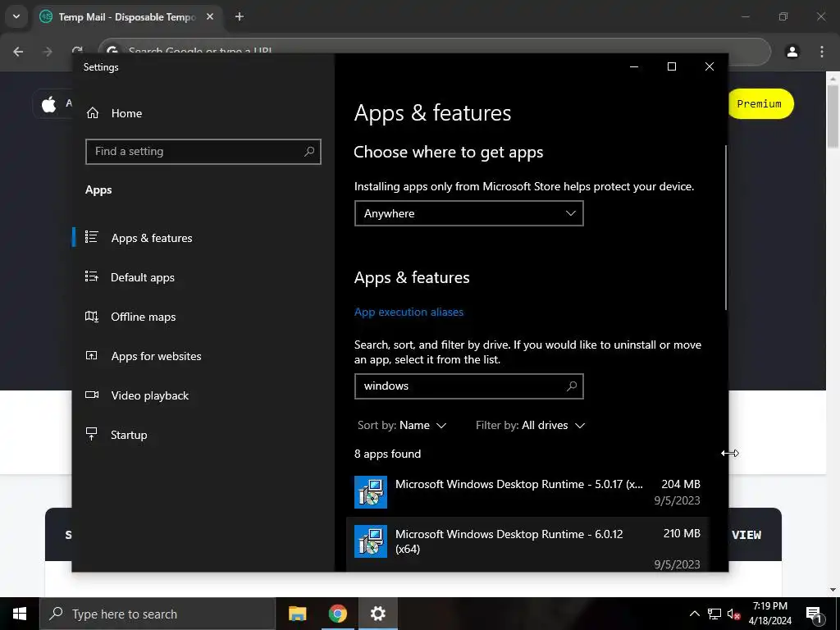Click Chrome back navigation arrow

pos(18,52)
